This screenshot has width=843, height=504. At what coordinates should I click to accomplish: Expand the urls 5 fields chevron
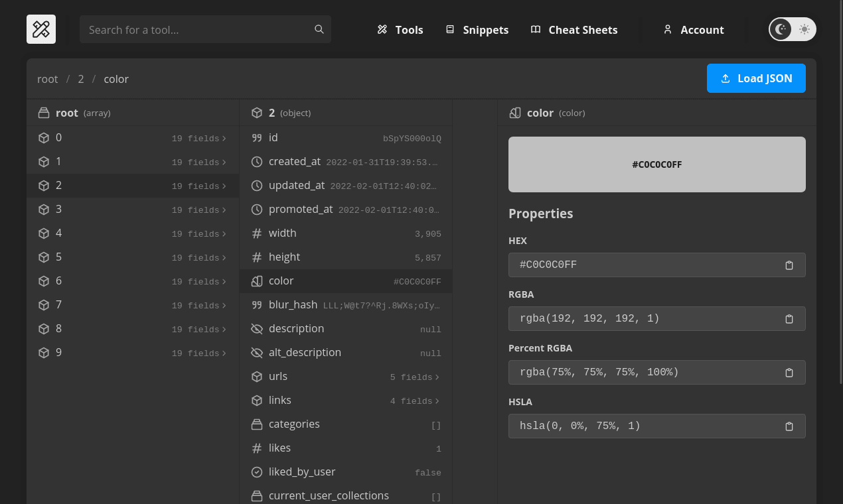point(437,377)
